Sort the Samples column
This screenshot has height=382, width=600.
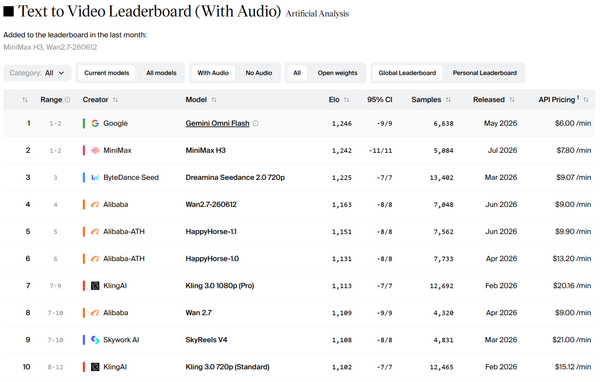click(x=448, y=100)
